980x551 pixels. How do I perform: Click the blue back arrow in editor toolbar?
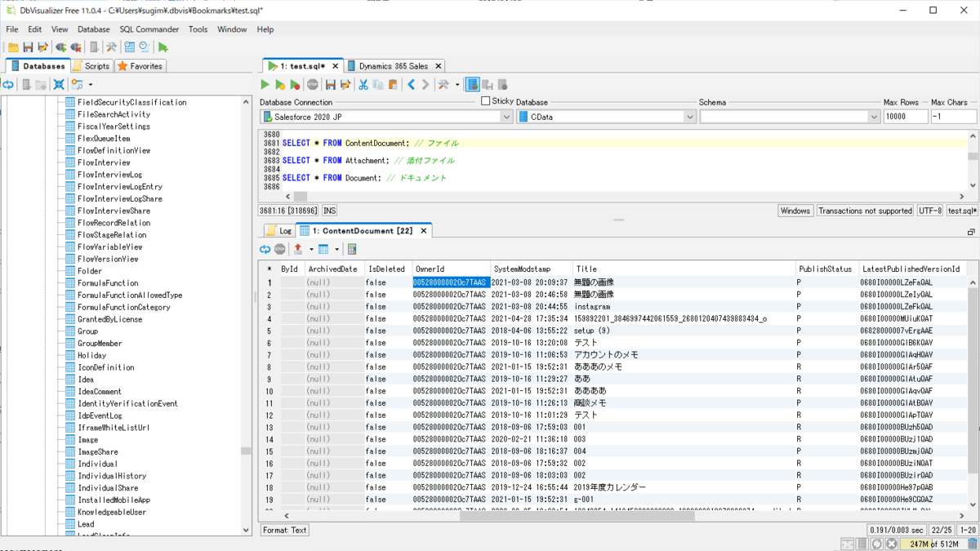click(412, 84)
